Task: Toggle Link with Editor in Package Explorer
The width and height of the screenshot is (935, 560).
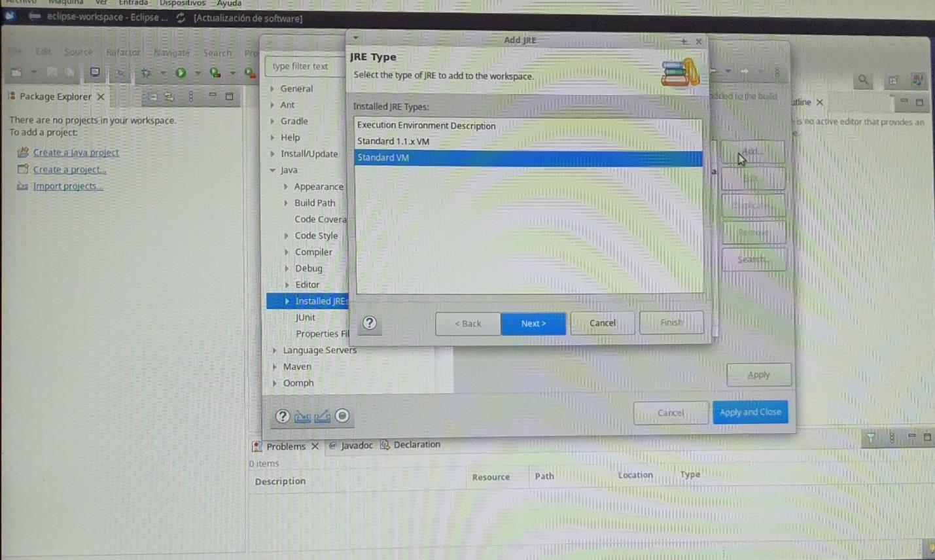Action: click(169, 96)
